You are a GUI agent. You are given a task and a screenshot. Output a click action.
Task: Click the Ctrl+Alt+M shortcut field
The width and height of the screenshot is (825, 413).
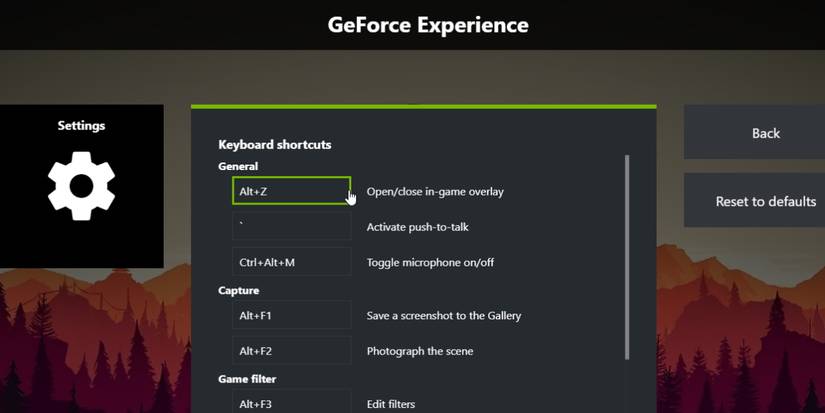click(291, 263)
